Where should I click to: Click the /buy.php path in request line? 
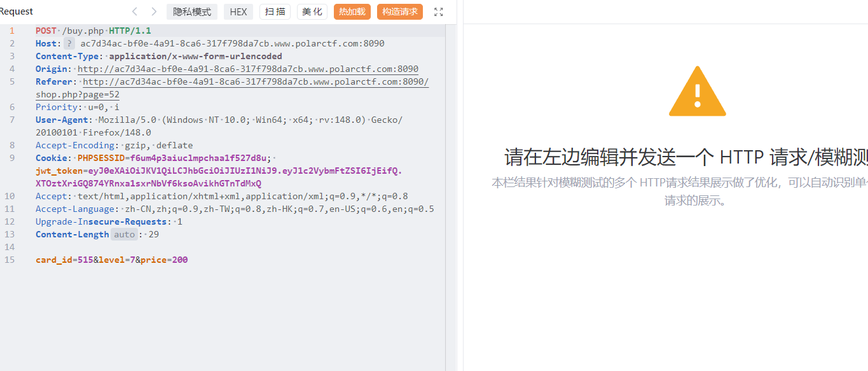(83, 31)
